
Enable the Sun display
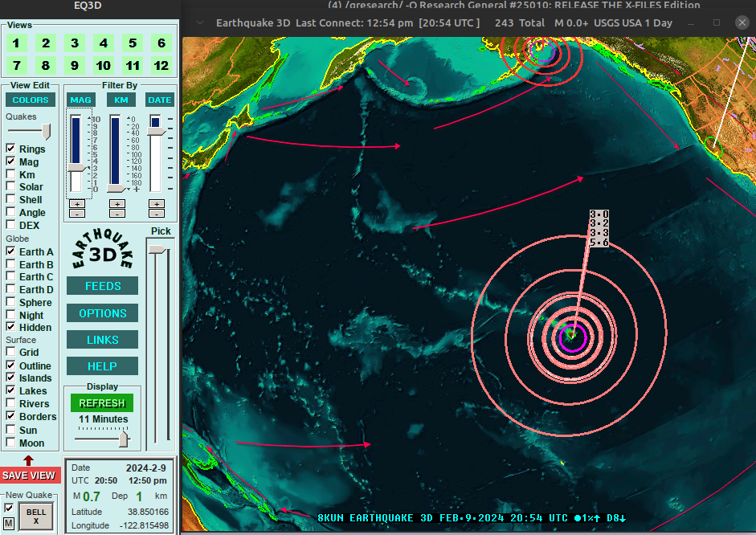pyautogui.click(x=10, y=430)
